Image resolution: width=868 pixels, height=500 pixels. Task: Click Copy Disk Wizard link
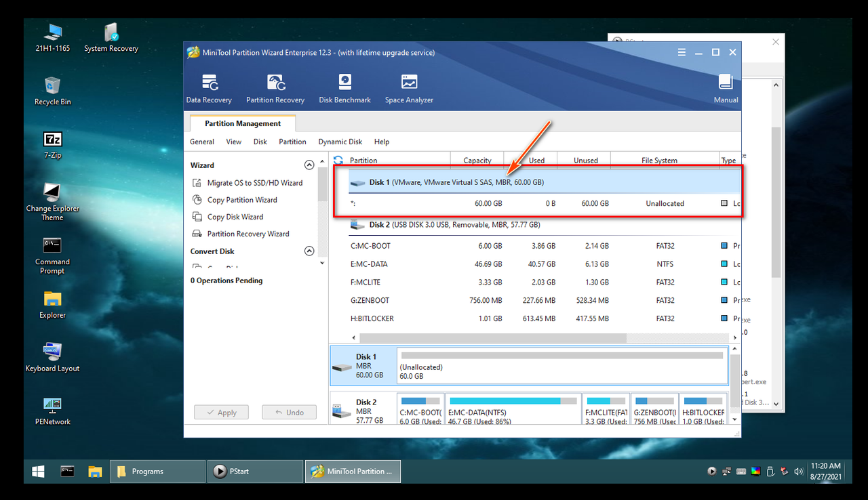[x=235, y=217]
